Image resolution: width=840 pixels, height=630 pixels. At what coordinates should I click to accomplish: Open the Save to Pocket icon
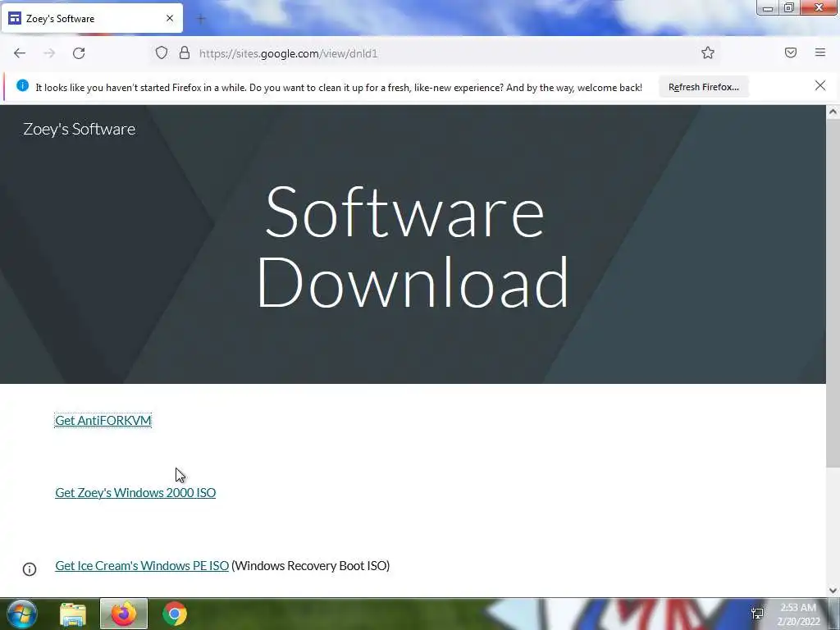tap(791, 52)
